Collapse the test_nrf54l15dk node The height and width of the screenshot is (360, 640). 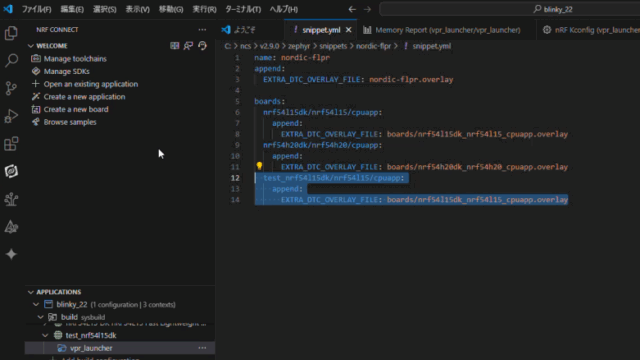[45, 336]
